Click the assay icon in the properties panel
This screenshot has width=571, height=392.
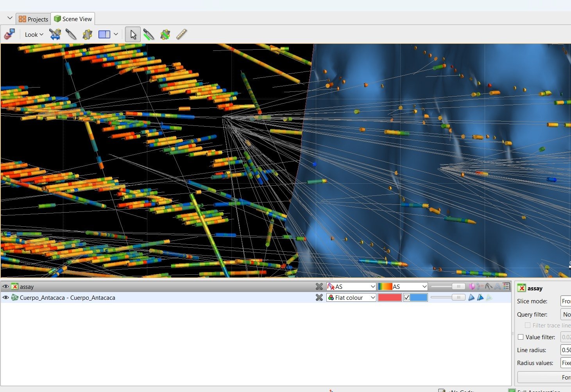pos(521,288)
